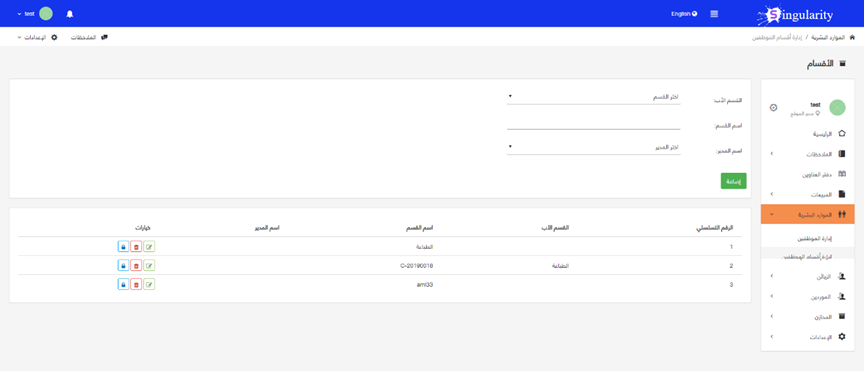
Task: Click the aml33 cell in the table
Action: click(x=425, y=284)
